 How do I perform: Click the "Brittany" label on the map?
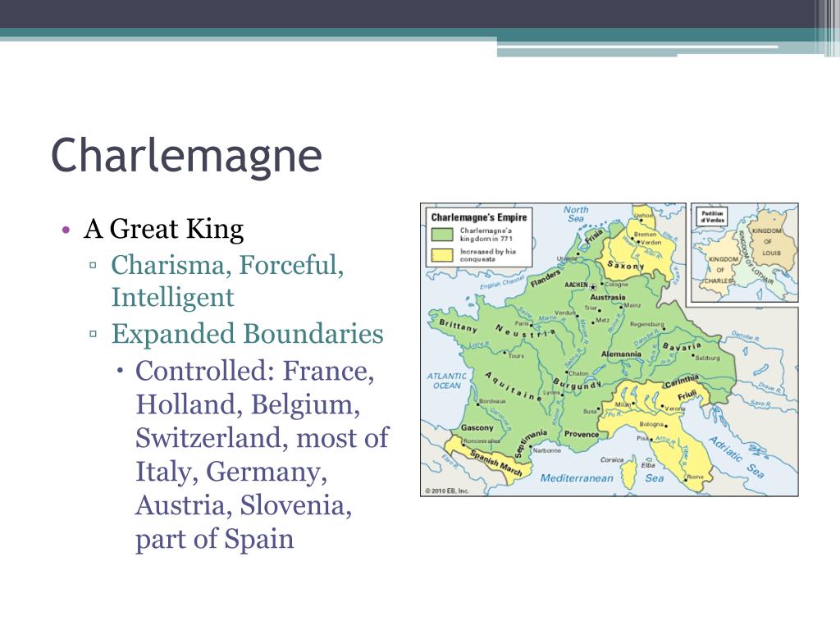point(458,325)
